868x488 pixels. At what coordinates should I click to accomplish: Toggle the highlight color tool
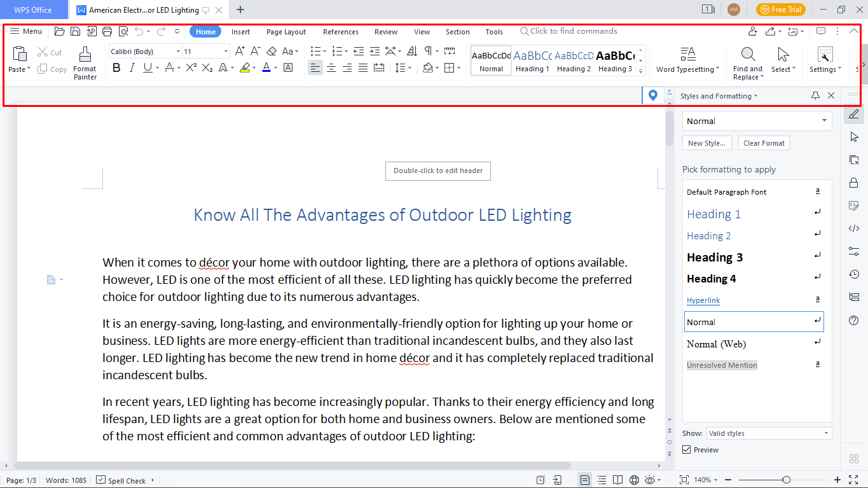(x=245, y=67)
